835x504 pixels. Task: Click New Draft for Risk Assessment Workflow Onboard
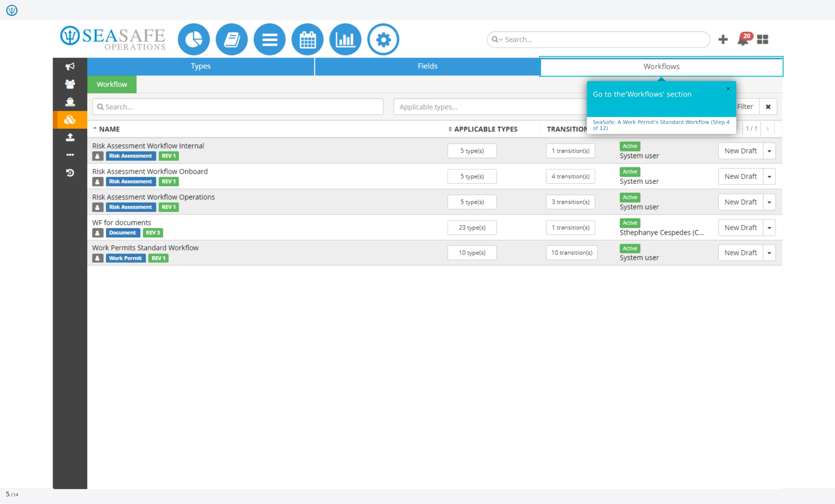tap(741, 177)
